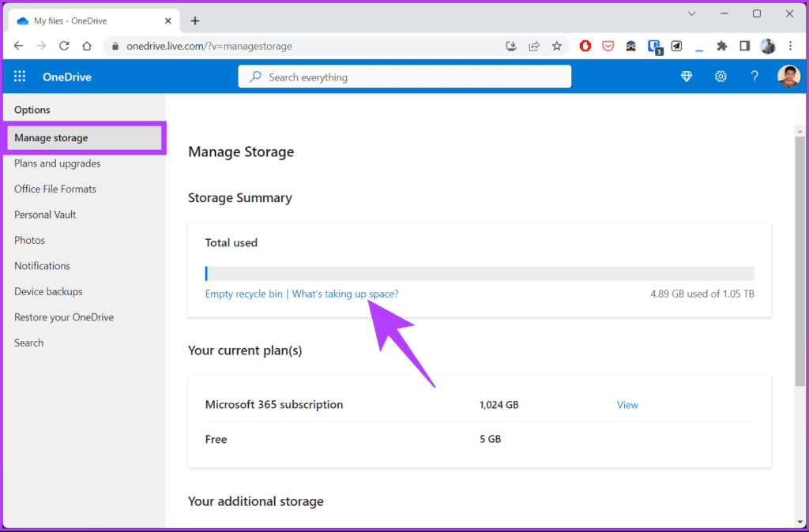Open a new browser tab
Viewport: 809px width, 532px height.
click(194, 21)
